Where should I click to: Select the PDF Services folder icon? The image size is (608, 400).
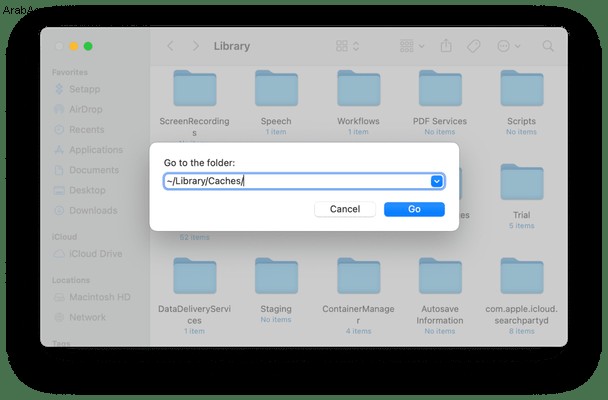[440, 88]
